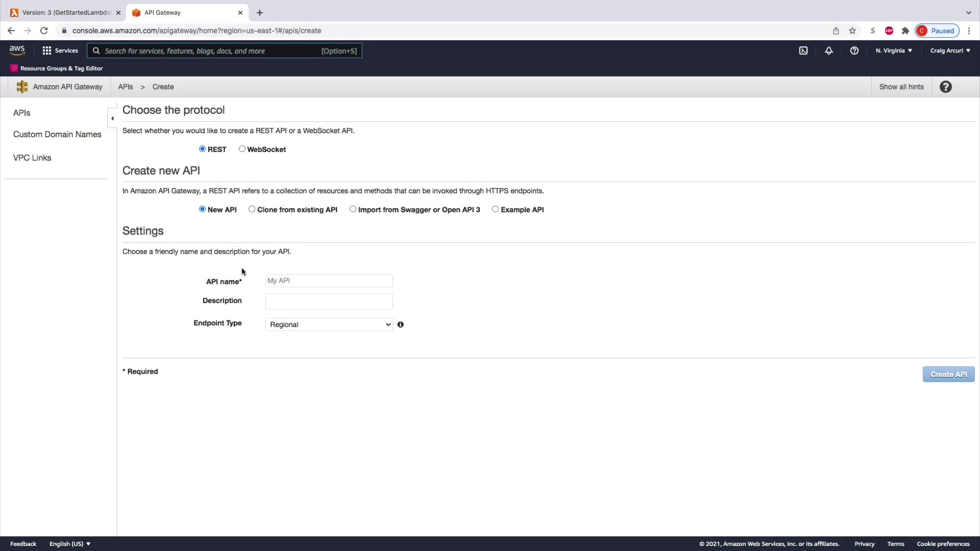Click the search magnifier icon

[96, 50]
